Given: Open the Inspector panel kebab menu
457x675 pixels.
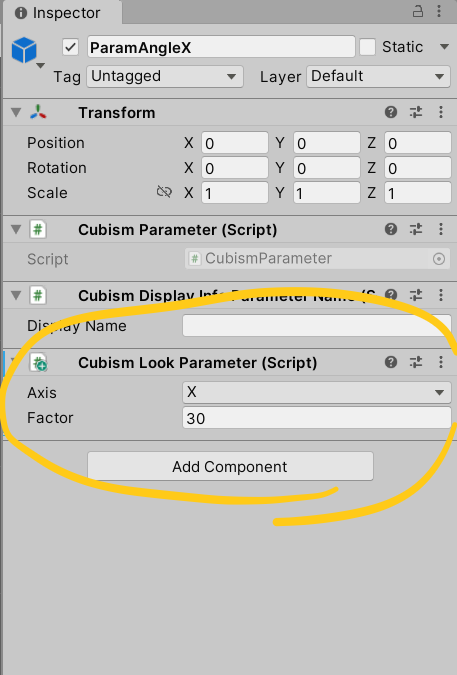Looking at the screenshot, I should tap(439, 12).
